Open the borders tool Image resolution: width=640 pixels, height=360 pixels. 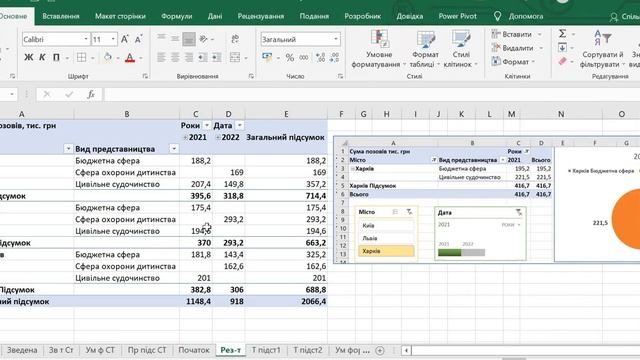coord(82,57)
